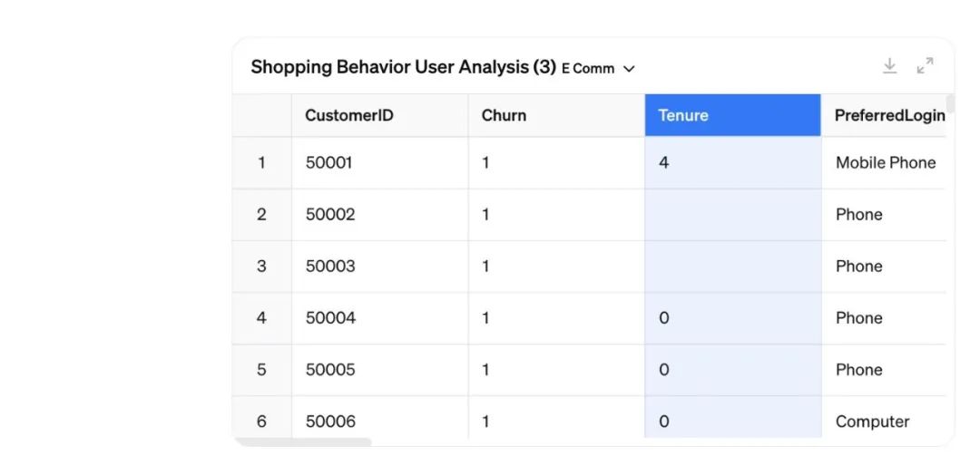
Task: Select the Tenure column header
Action: coord(732,115)
